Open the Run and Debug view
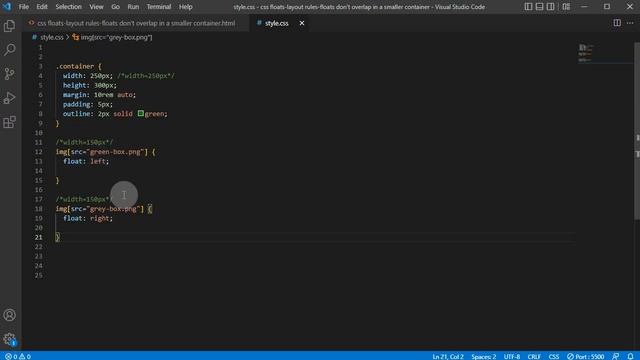 click(9, 98)
